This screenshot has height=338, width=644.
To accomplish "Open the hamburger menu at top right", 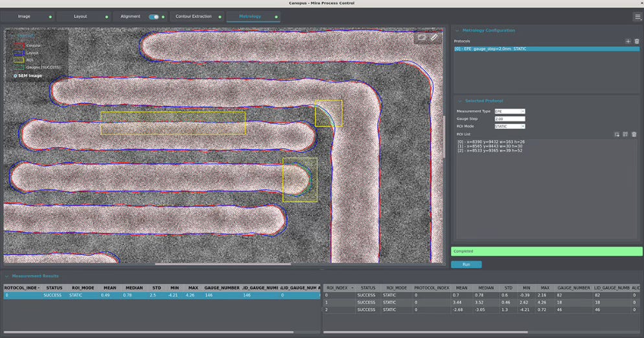I will tap(638, 17).
